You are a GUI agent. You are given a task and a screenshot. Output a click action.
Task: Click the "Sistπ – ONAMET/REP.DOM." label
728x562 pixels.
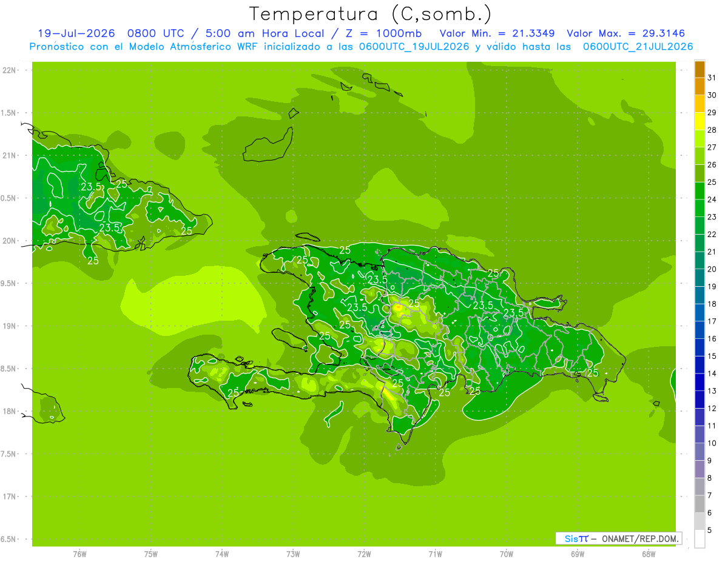click(x=619, y=538)
